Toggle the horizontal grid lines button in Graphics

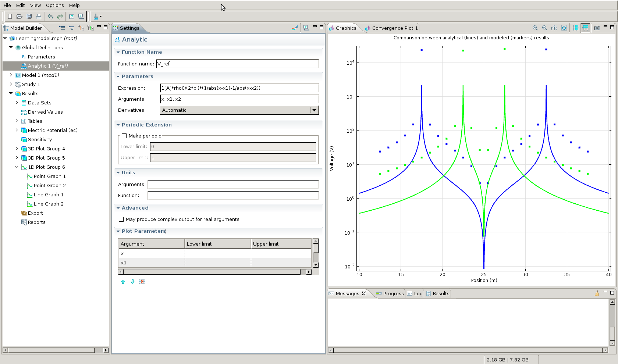[x=585, y=28]
